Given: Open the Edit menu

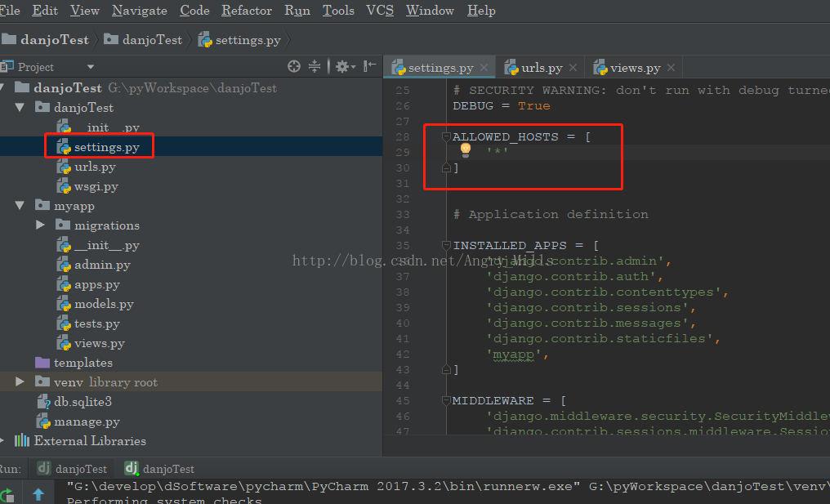Looking at the screenshot, I should click(x=45, y=11).
